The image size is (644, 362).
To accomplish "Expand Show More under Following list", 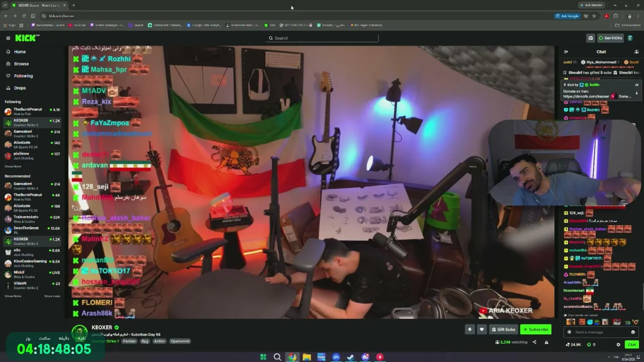I will tap(13, 166).
